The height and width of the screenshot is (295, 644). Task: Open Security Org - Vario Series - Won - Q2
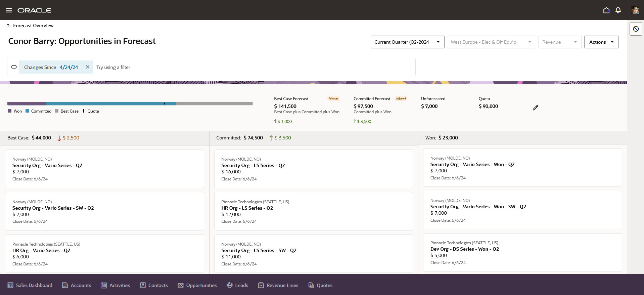(472, 164)
